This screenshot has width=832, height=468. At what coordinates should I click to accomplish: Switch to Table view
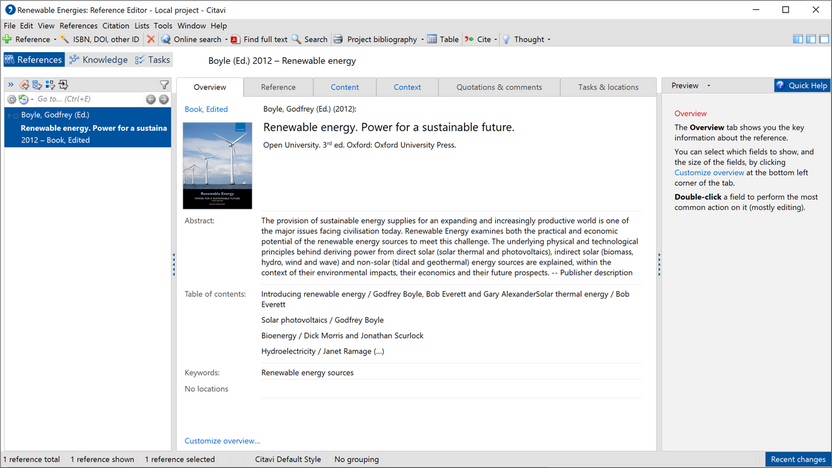[443, 39]
